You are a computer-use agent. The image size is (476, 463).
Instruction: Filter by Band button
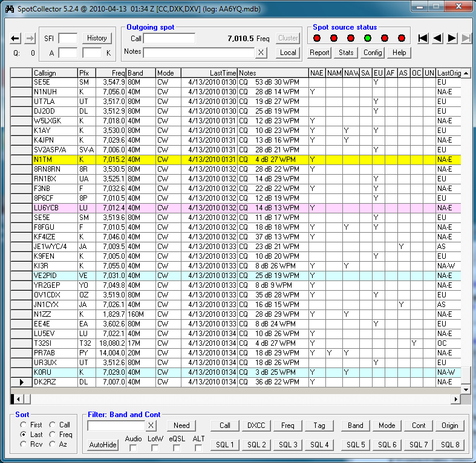pos(356,426)
